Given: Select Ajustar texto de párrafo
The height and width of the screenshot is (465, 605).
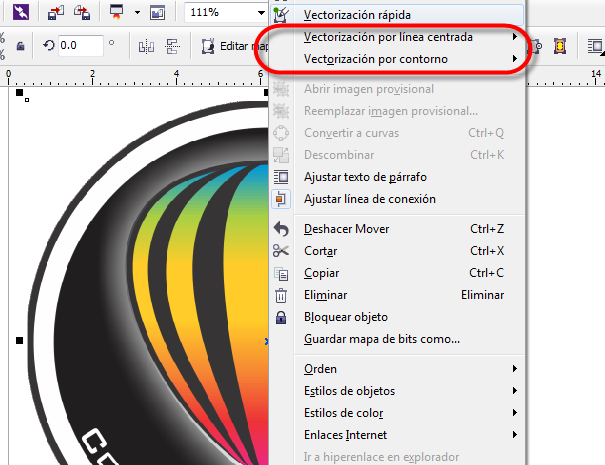Looking at the screenshot, I should [397, 177].
